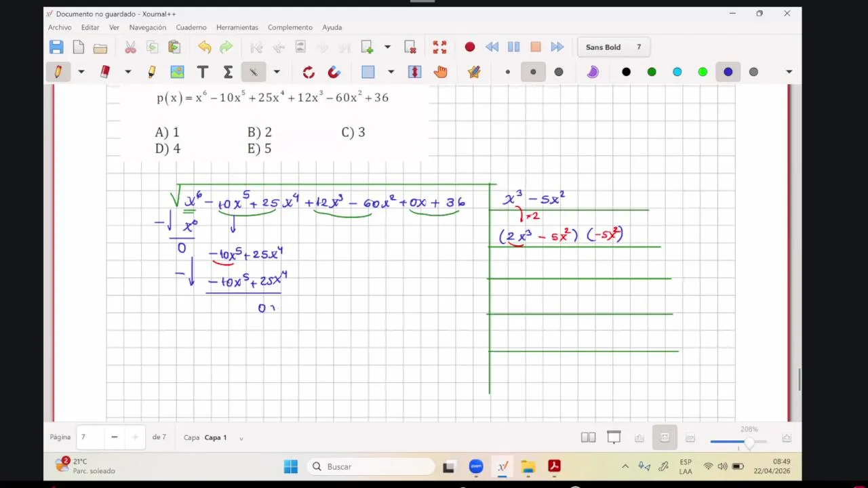Click the Cut scissors icon
Viewport: 868px width, 488px height.
(x=130, y=47)
